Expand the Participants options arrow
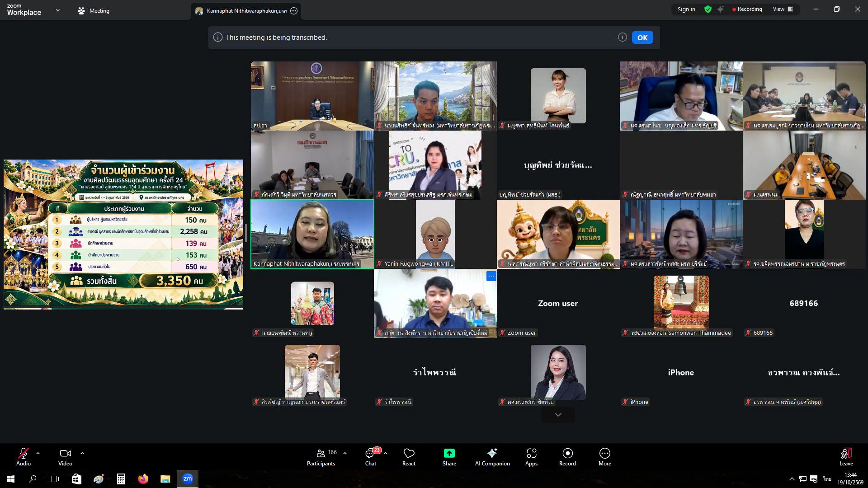Screen dimensions: 868x488 [345, 453]
